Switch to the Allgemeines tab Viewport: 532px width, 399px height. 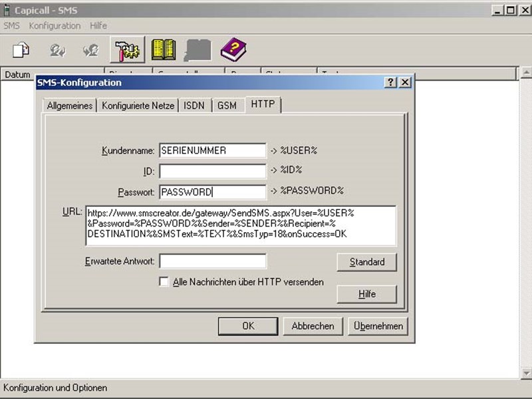click(x=70, y=106)
